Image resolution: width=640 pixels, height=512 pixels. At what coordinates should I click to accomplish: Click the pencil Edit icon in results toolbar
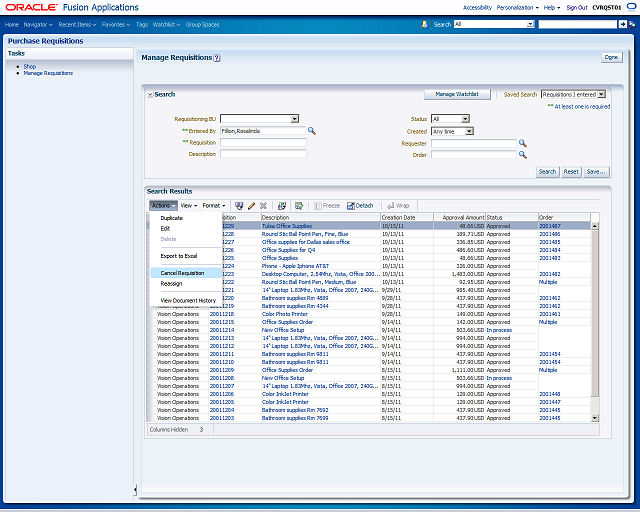[251, 206]
